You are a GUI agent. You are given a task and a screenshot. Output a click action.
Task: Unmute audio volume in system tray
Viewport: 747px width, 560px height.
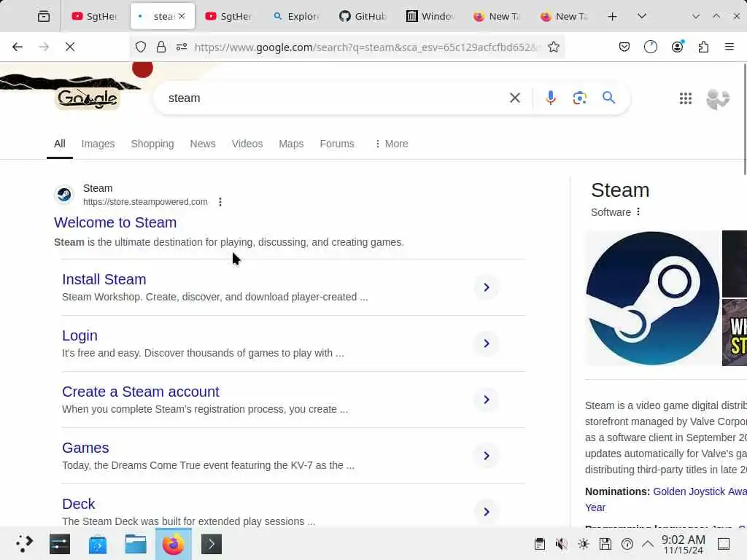[561, 544]
